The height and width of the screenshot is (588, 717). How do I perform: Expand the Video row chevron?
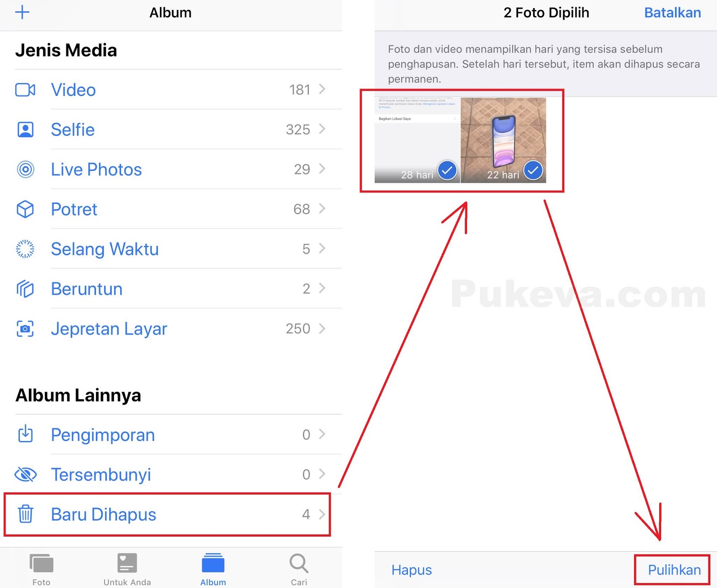coord(322,89)
